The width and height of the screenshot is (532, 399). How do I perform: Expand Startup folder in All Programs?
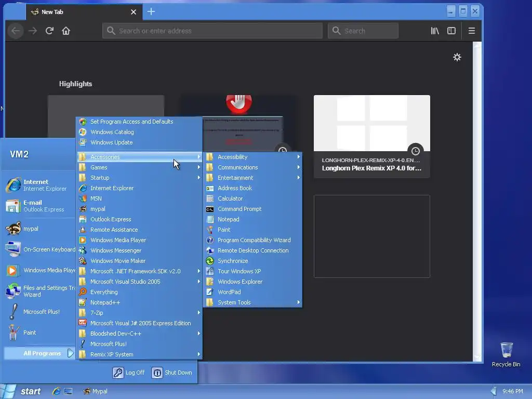pos(139,178)
